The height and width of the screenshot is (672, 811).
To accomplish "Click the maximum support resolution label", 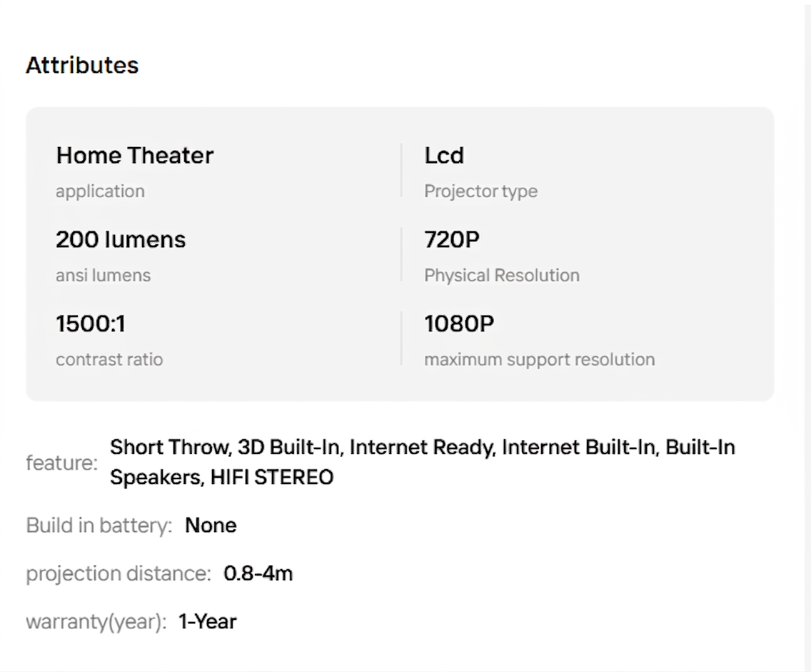I will tap(539, 359).
